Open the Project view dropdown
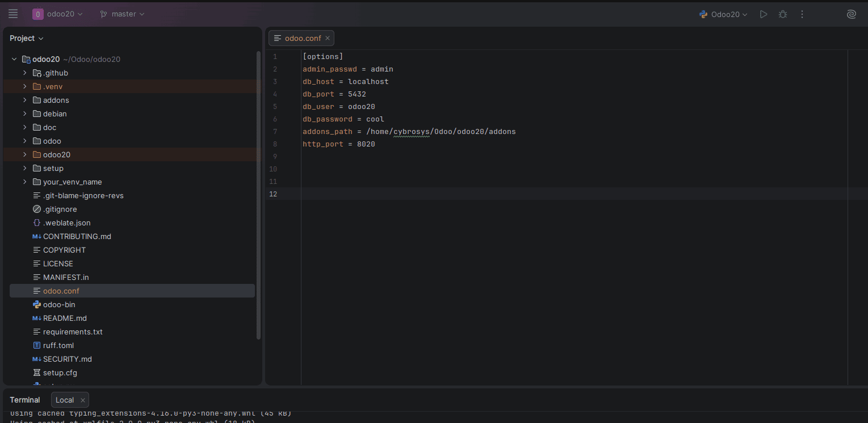Viewport: 868px width, 423px height. click(27, 38)
